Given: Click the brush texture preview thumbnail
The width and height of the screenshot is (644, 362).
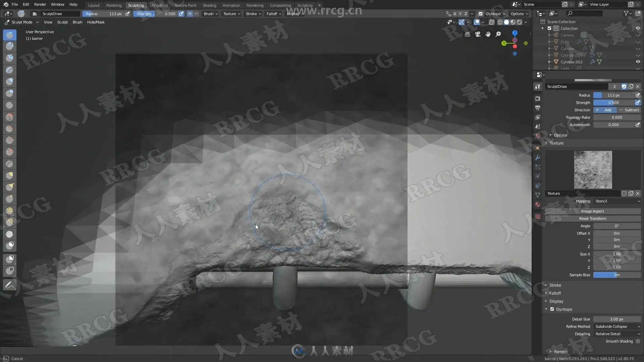Looking at the screenshot, I should click(x=593, y=170).
